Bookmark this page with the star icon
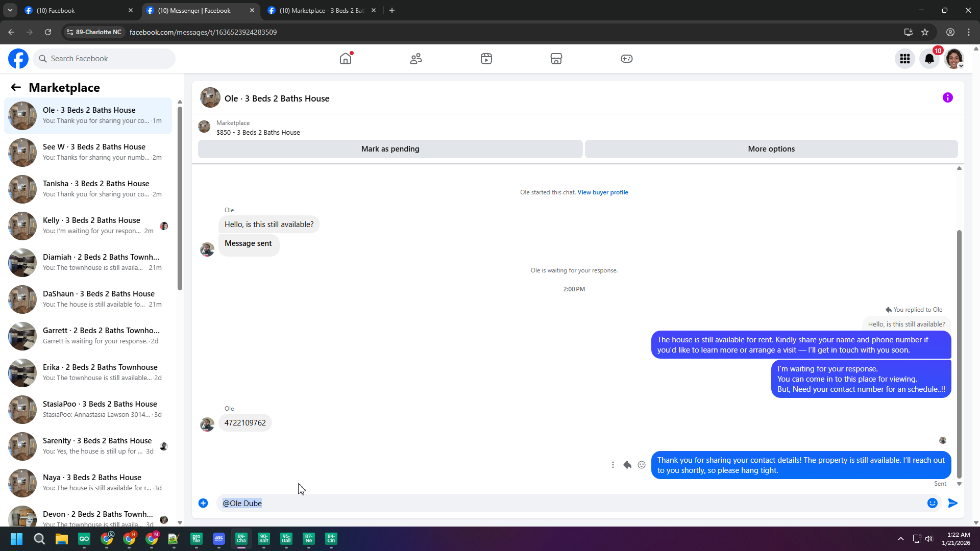 tap(925, 32)
